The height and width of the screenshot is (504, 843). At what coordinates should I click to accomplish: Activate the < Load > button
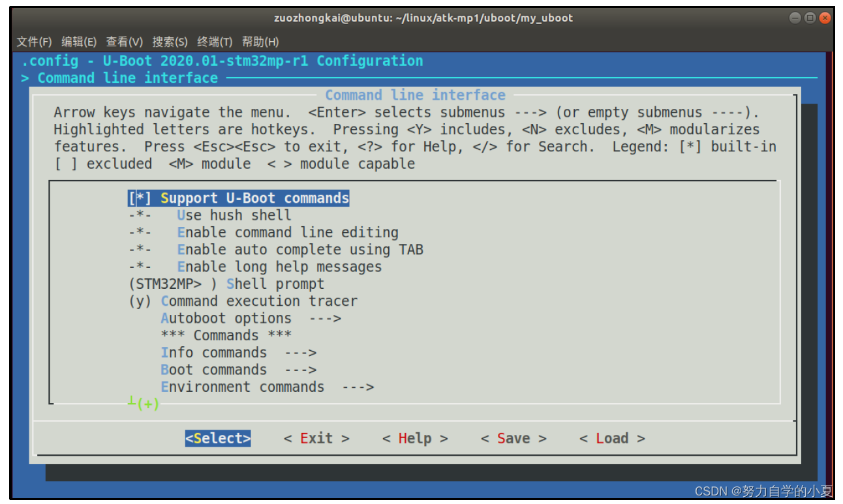click(612, 439)
